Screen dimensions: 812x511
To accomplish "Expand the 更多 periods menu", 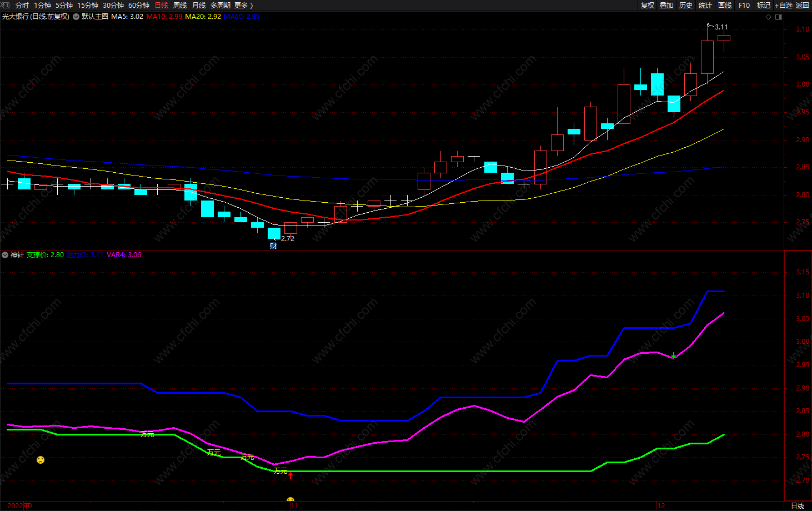I will pyautogui.click(x=243, y=5).
